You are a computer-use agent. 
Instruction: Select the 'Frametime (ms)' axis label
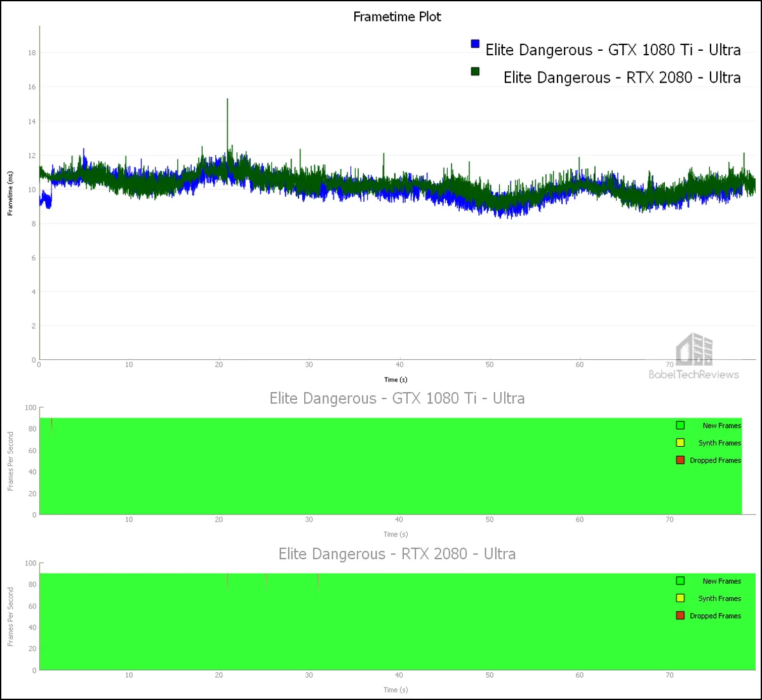tap(11, 194)
